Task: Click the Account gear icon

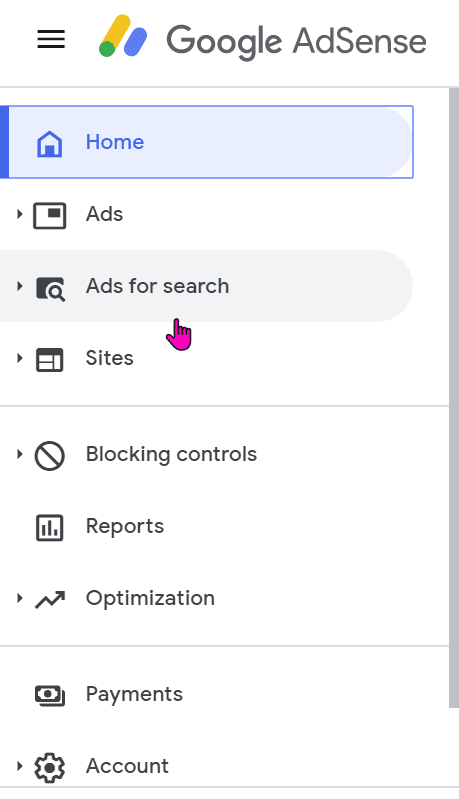Action: click(x=49, y=767)
